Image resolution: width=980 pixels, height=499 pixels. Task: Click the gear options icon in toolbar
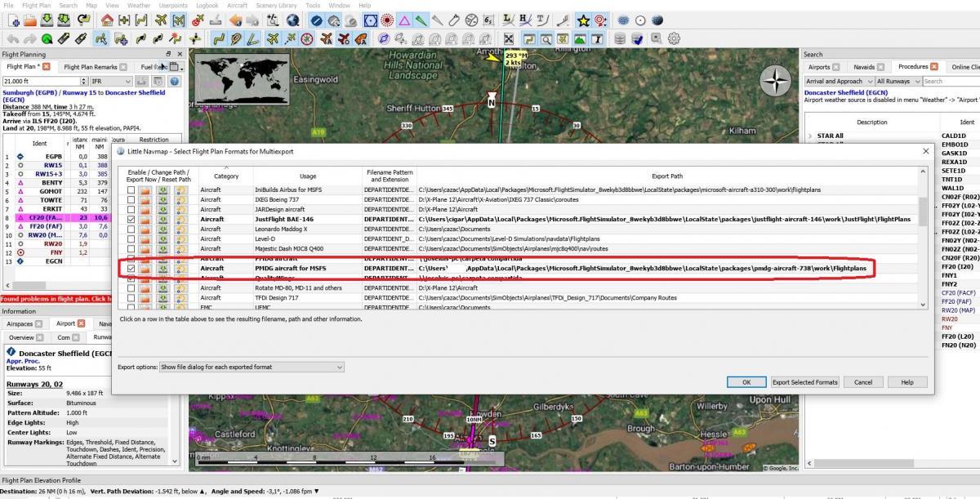[x=674, y=38]
